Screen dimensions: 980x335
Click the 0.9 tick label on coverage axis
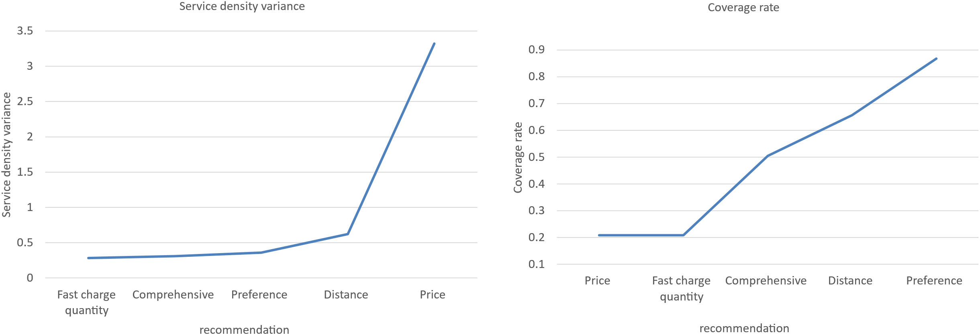[x=537, y=50]
